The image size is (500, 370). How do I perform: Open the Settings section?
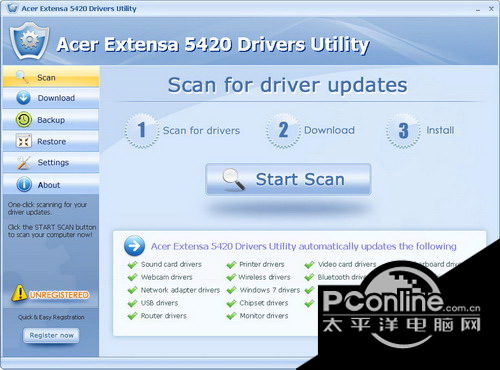coord(51,162)
